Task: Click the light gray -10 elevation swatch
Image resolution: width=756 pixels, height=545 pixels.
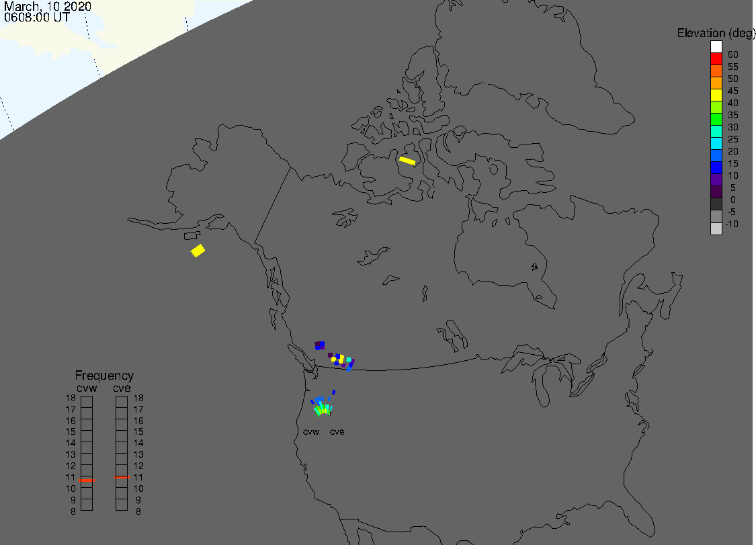Action: click(716, 228)
